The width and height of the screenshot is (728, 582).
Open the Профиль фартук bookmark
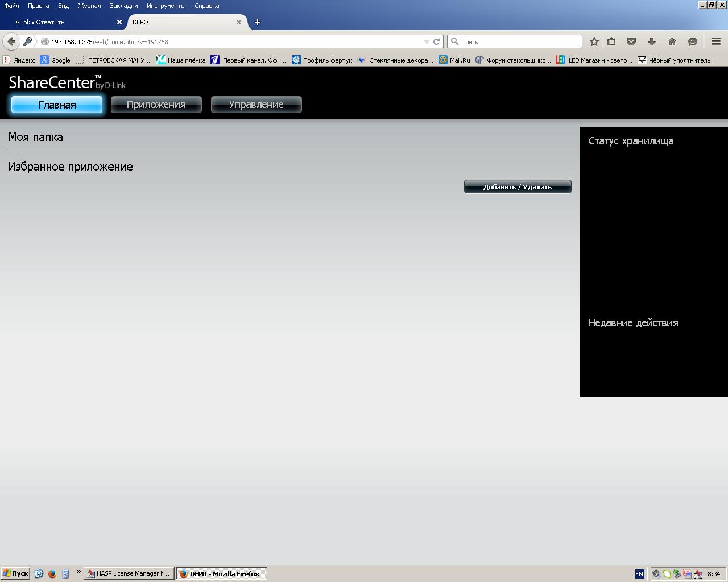coord(322,60)
